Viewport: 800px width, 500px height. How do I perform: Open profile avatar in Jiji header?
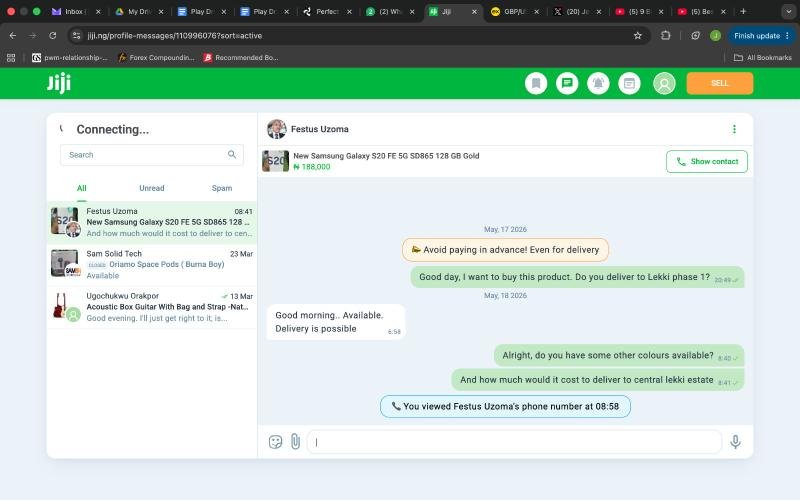664,83
